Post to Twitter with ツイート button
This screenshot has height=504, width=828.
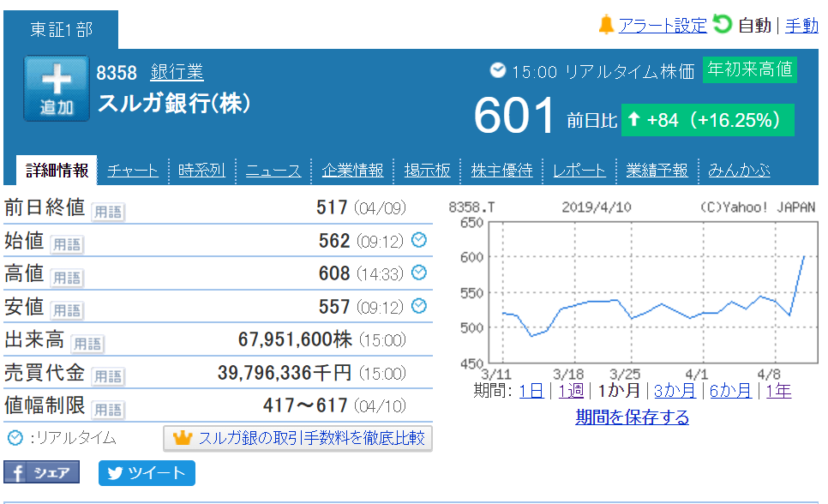[x=147, y=473]
